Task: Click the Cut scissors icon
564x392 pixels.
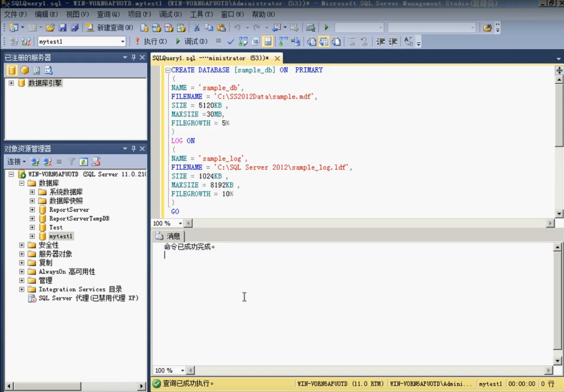Action: (197, 28)
